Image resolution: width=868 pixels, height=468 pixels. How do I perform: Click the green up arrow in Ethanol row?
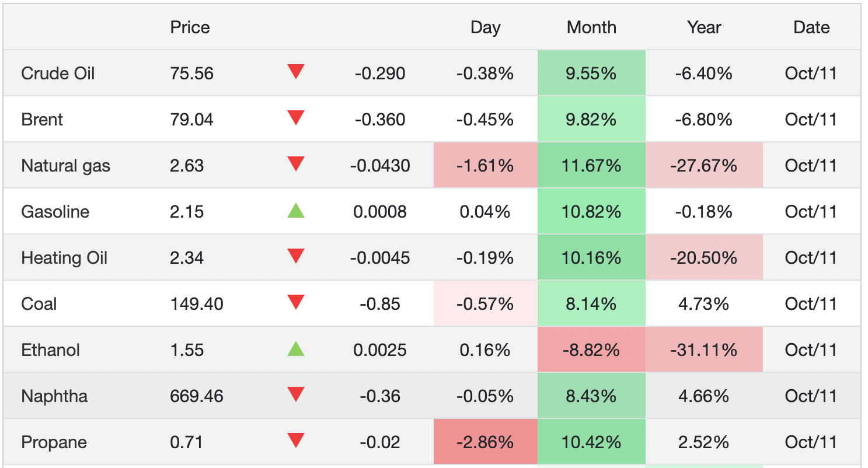[x=296, y=349]
